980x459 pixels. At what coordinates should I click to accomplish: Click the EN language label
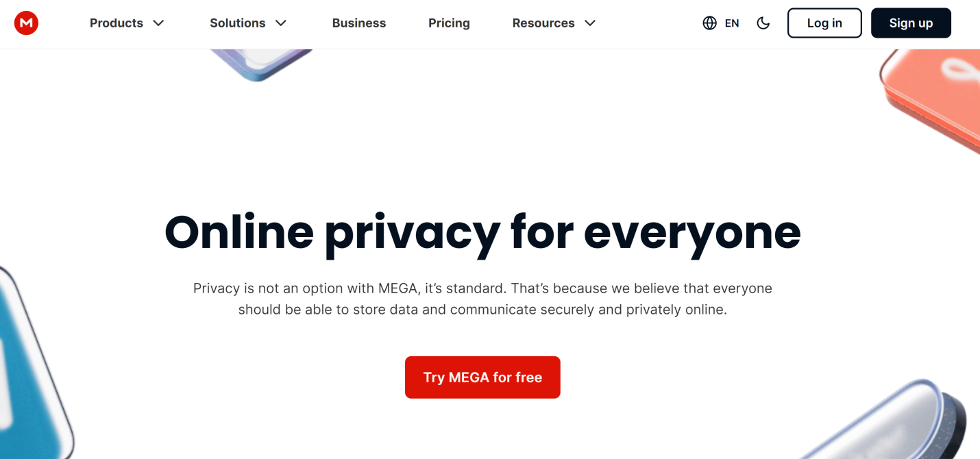point(732,23)
